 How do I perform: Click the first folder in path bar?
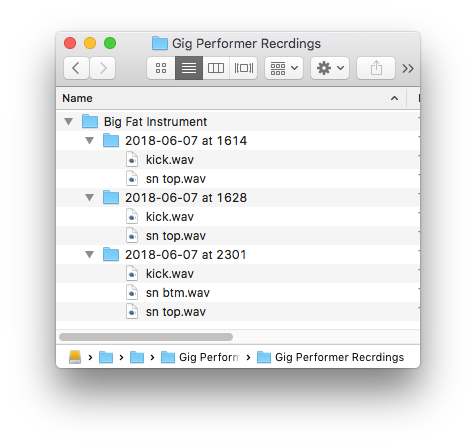pyautogui.click(x=106, y=357)
